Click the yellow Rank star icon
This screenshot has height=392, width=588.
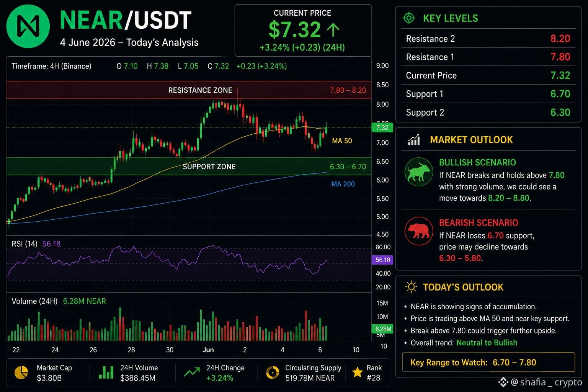(358, 372)
